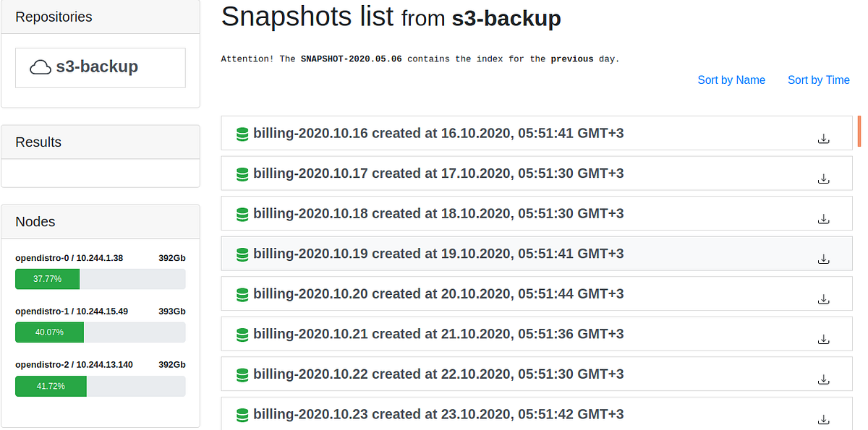Image resolution: width=868 pixels, height=430 pixels.
Task: Select the s3-backup repository
Action: point(100,66)
